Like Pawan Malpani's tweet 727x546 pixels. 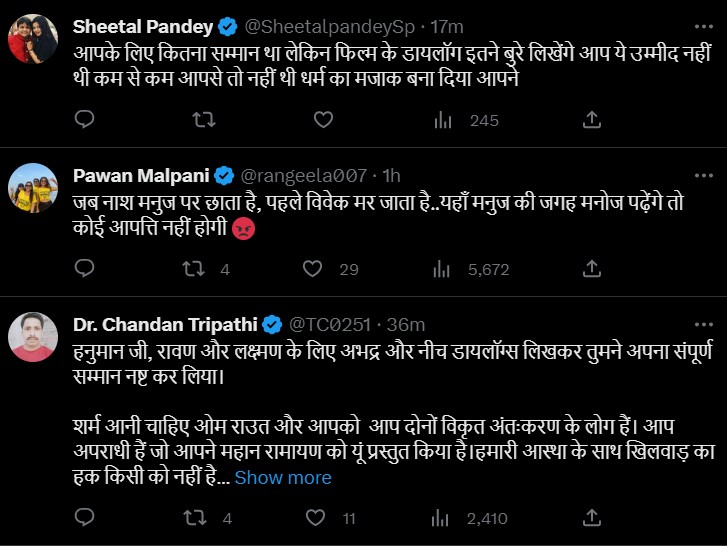tap(313, 269)
